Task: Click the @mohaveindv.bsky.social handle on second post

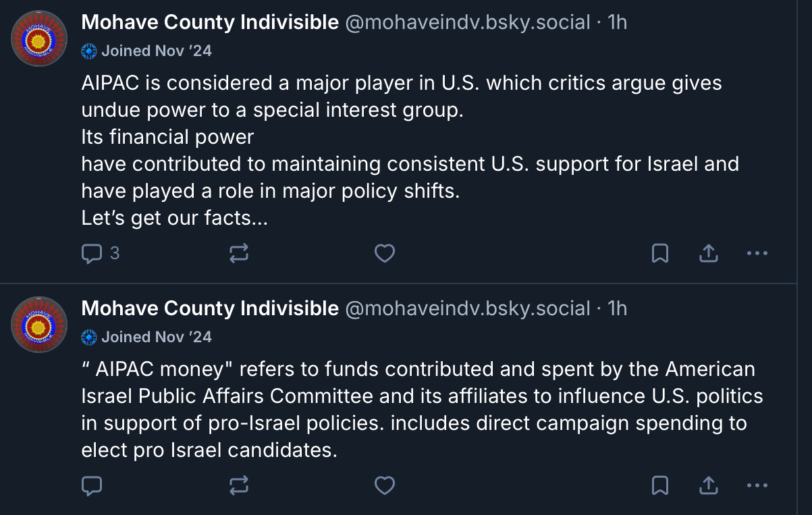Action: coord(468,308)
